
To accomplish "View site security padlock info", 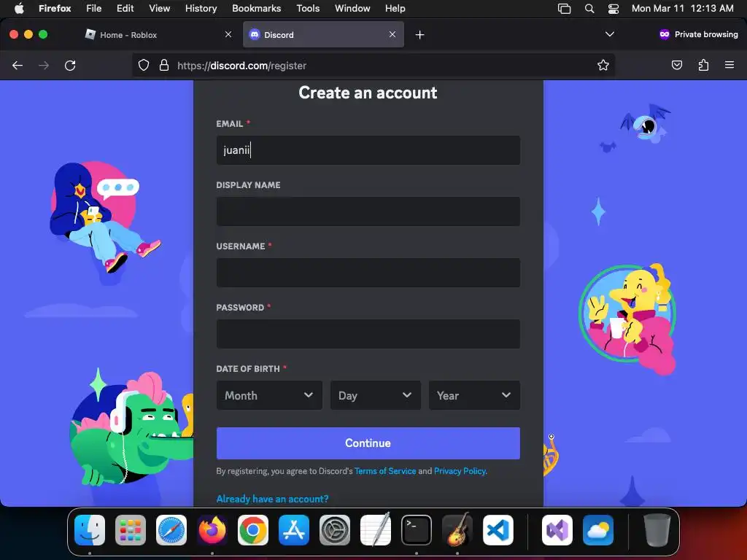I will coord(164,65).
